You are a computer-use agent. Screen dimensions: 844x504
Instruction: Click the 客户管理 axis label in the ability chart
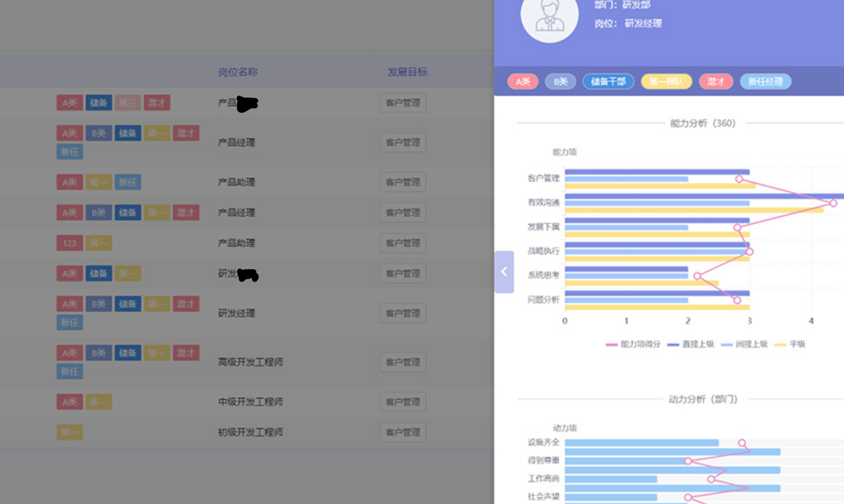pyautogui.click(x=544, y=178)
